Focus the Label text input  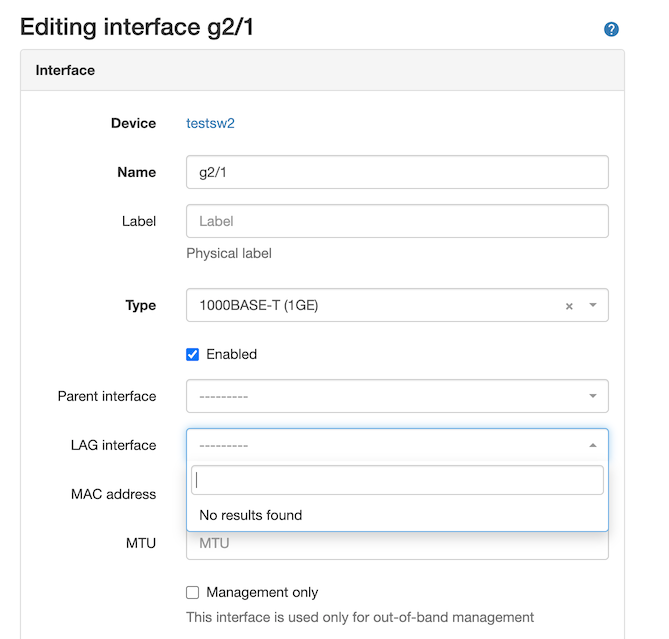pyautogui.click(x=397, y=221)
